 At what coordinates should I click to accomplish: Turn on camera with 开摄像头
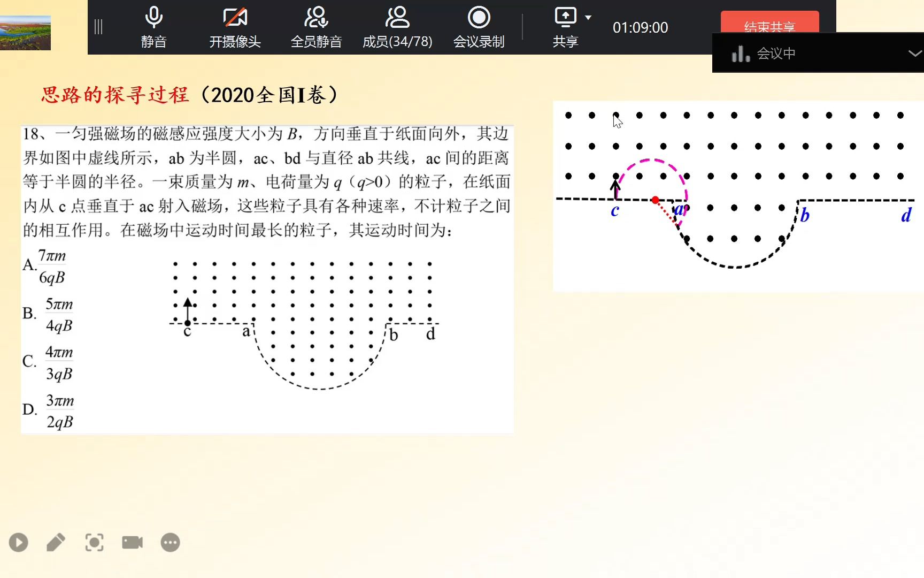click(x=235, y=27)
